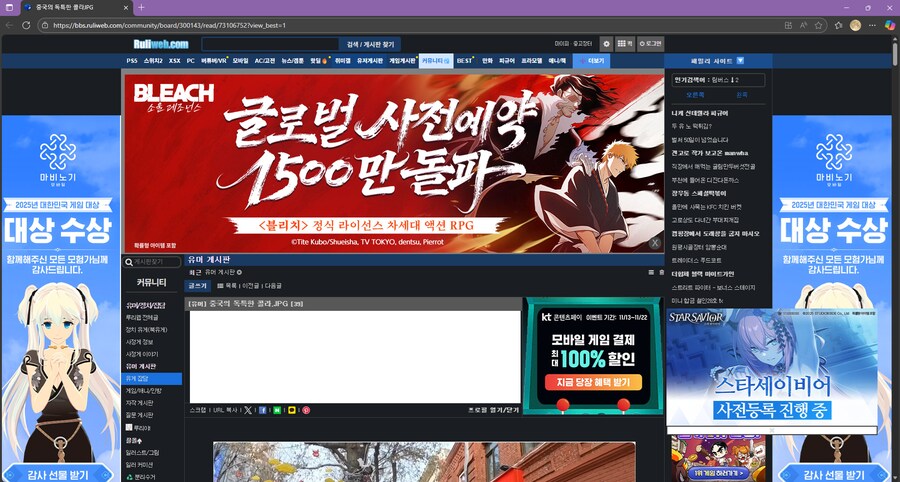The width and height of the screenshot is (900, 482).
Task: Open the kt 모바일 게임 결제 ad
Action: click(x=593, y=356)
